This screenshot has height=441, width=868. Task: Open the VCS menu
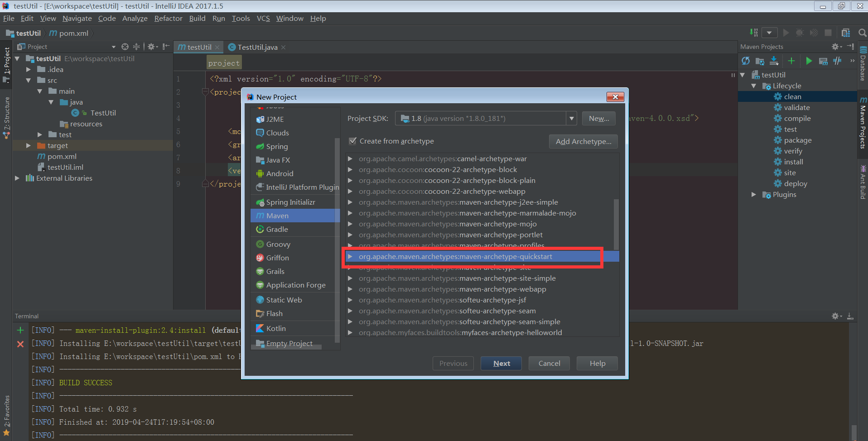(x=263, y=19)
